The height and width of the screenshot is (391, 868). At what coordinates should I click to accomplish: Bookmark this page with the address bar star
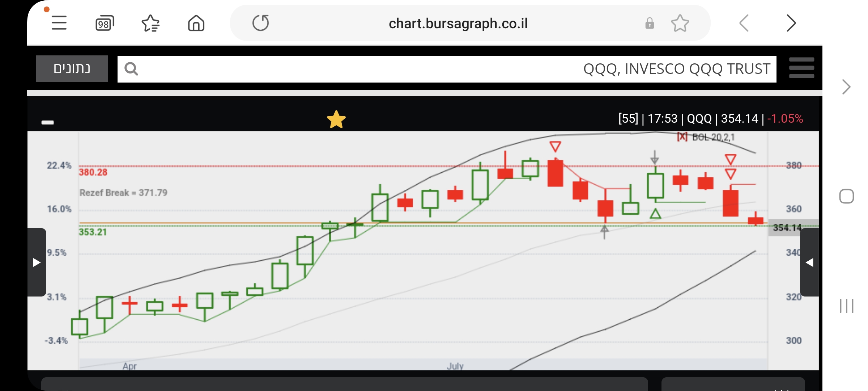coord(680,24)
